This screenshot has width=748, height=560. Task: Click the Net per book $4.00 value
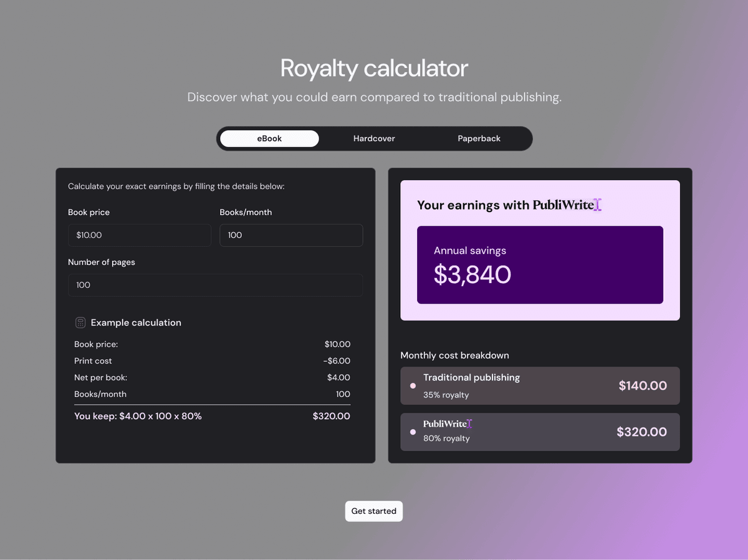[x=338, y=377]
